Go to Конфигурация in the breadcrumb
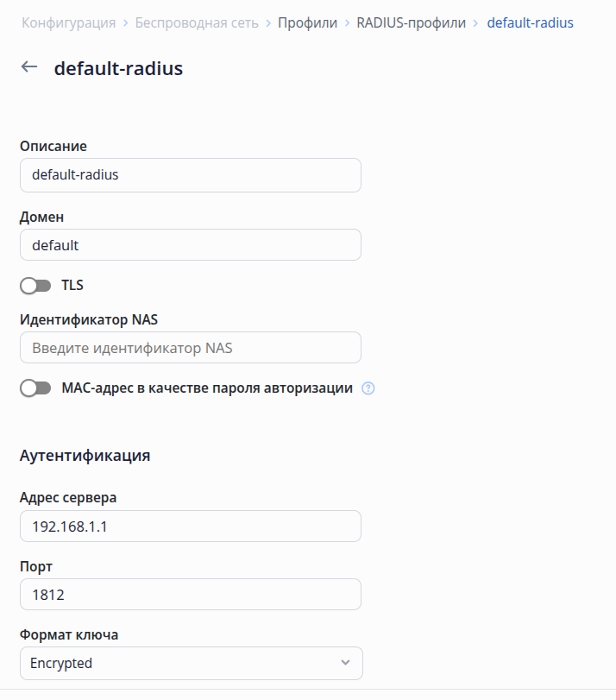The height and width of the screenshot is (700, 616). click(68, 22)
